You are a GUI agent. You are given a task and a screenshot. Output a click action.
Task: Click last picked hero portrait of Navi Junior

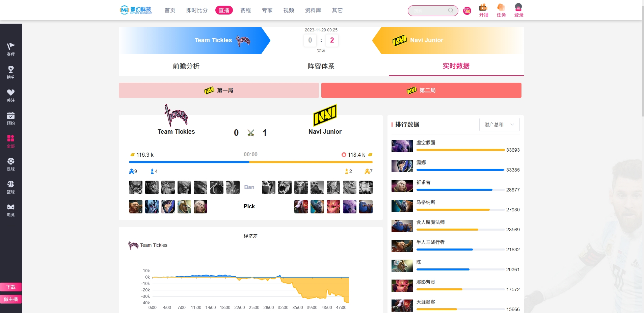coord(366,207)
